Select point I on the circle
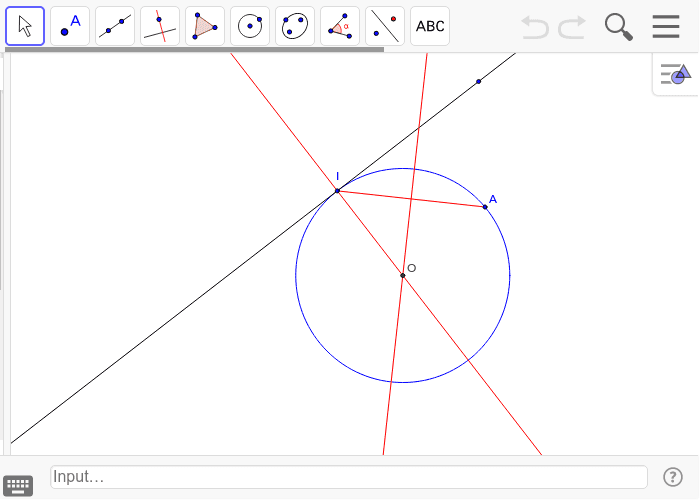 (x=338, y=191)
